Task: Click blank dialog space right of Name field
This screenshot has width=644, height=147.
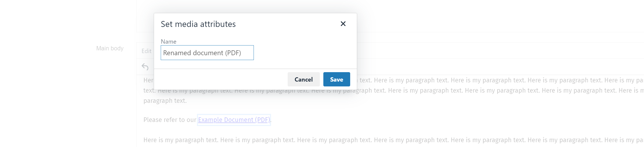Action: coord(303,53)
